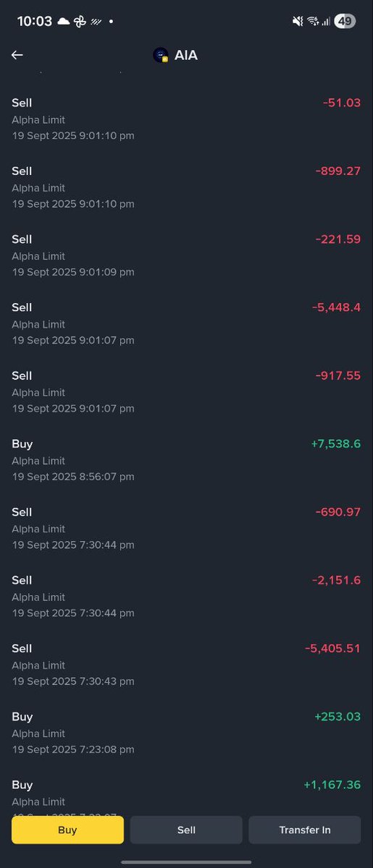The height and width of the screenshot is (868, 373).
Task: Open the Buy transaction of +7,538.6
Action: tap(186, 460)
